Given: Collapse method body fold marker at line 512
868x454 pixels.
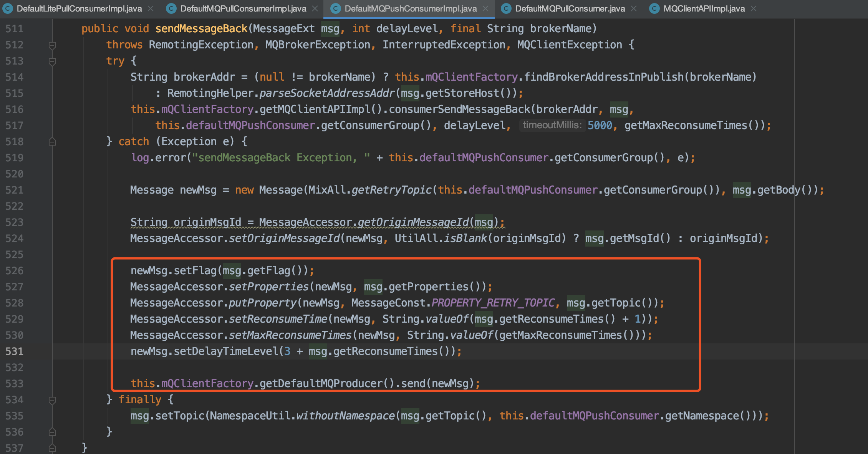Looking at the screenshot, I should coord(52,45).
